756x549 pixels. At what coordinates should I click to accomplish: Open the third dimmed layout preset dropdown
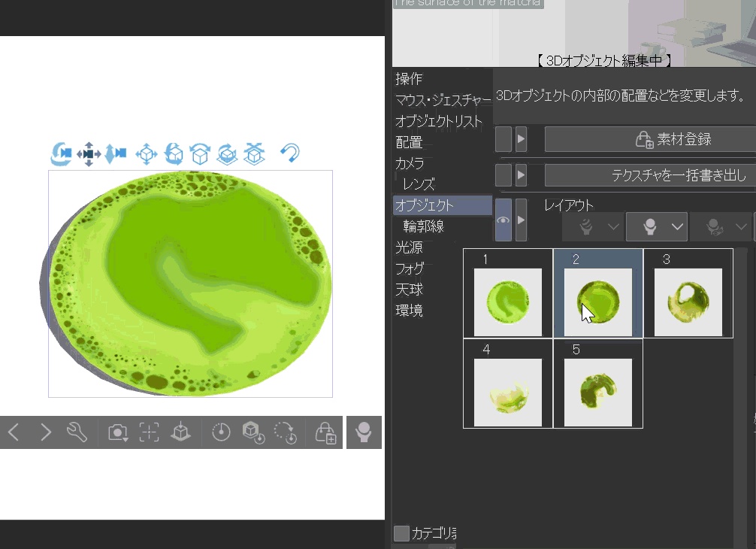click(x=741, y=226)
